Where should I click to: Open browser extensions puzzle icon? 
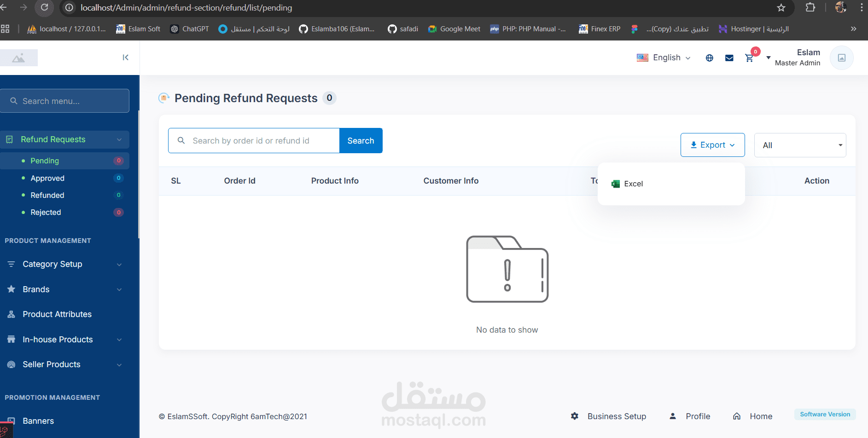[x=810, y=7]
